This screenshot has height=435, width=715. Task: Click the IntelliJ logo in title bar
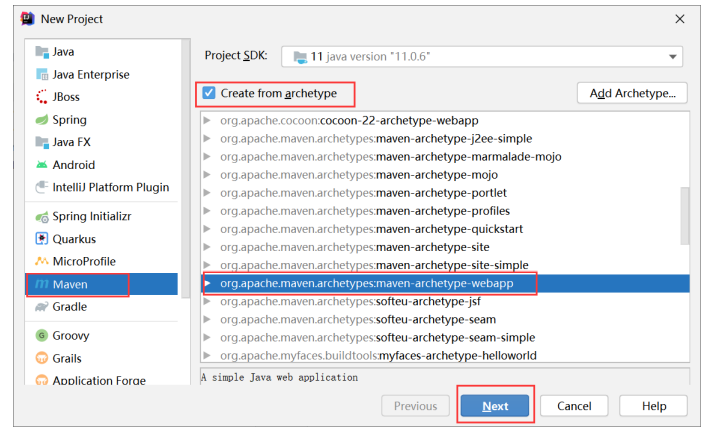tap(28, 19)
